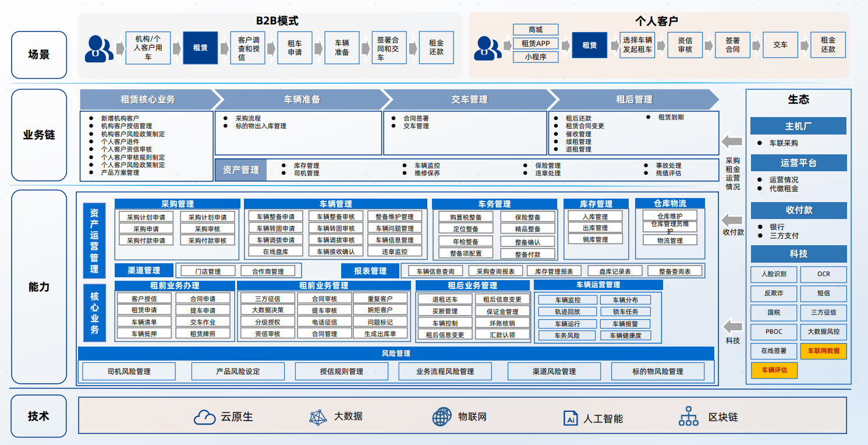Select the 车辆准备 chevron header
Viewport: 868px width, 445px height.
click(x=302, y=99)
